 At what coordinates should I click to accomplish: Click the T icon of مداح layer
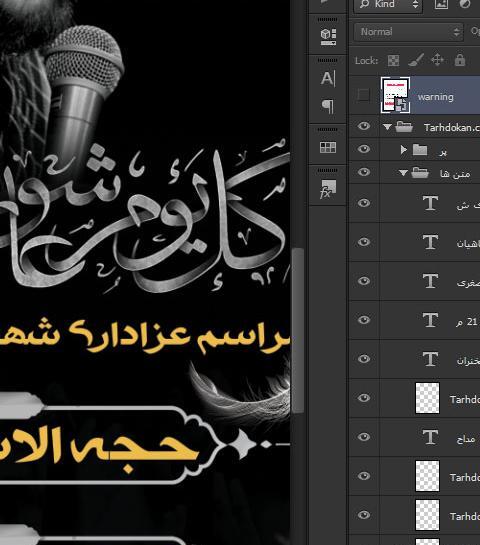pos(430,437)
